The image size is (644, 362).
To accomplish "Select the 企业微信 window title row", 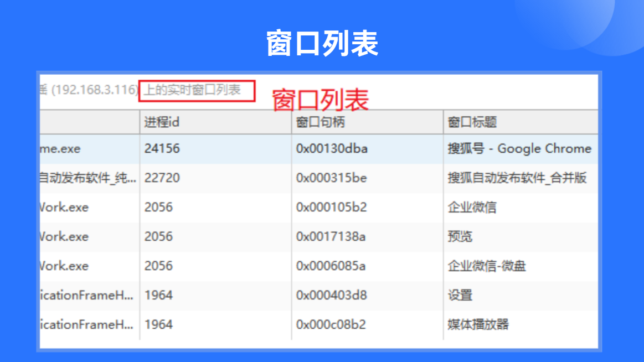I will click(x=319, y=207).
